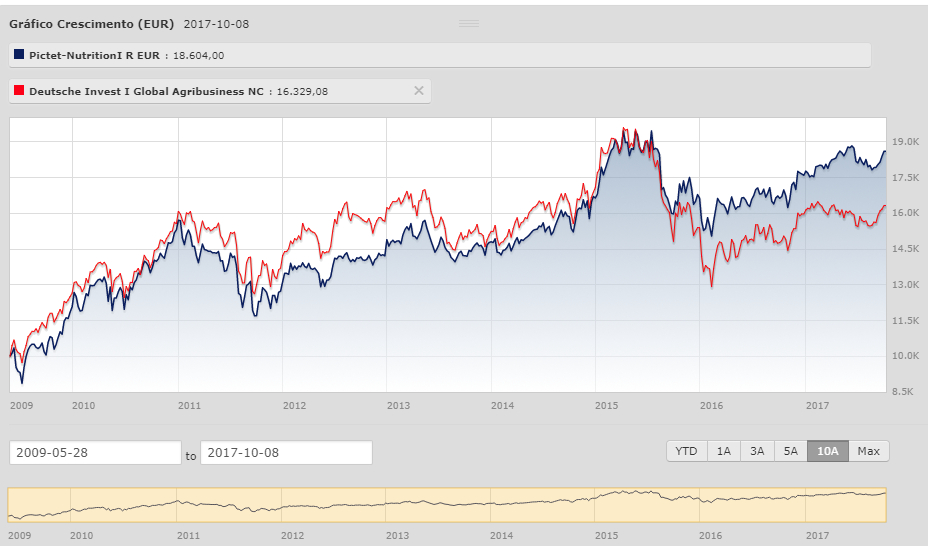
Task: Click the navigator strip near 2013
Action: pyautogui.click(x=398, y=504)
